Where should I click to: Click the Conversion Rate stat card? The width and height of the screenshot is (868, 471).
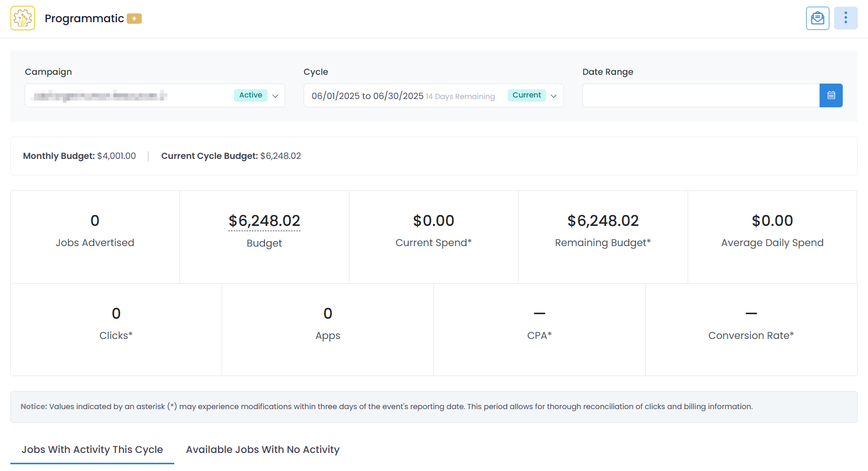tap(751, 330)
